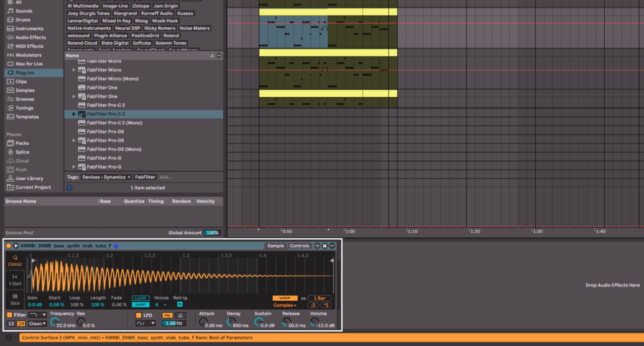This screenshot has height=346, width=644.
Task: Expand the FabFilter Micro VST3 entry
Action: pyautogui.click(x=74, y=70)
